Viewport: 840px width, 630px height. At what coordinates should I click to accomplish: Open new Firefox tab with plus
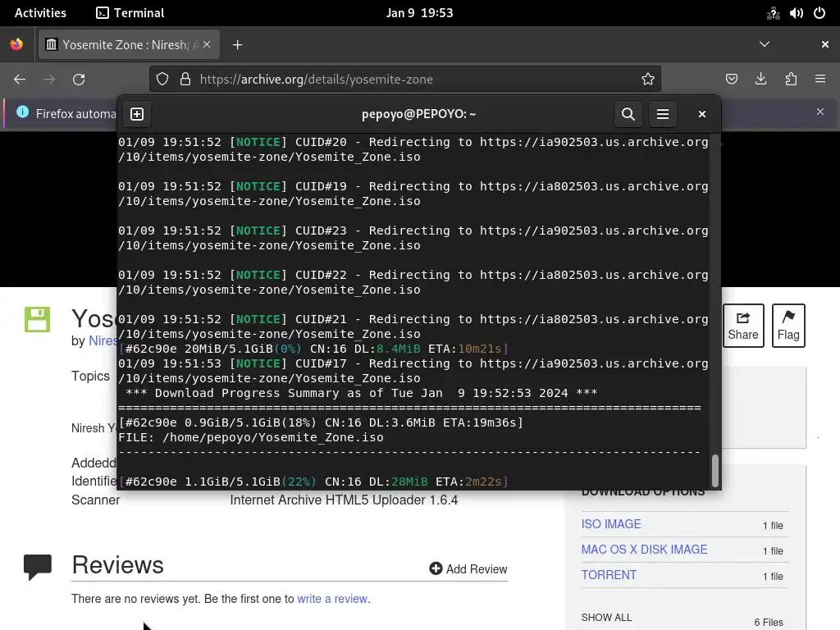pyautogui.click(x=237, y=45)
